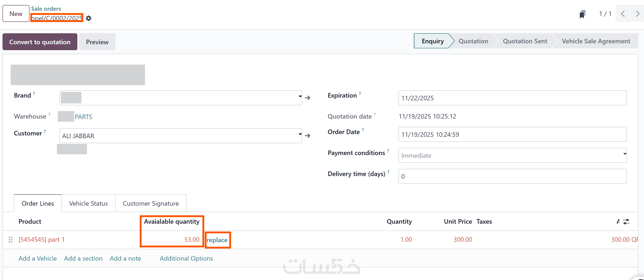Open Brand record via arrow link icon
The height and width of the screenshot is (280, 644).
307,98
